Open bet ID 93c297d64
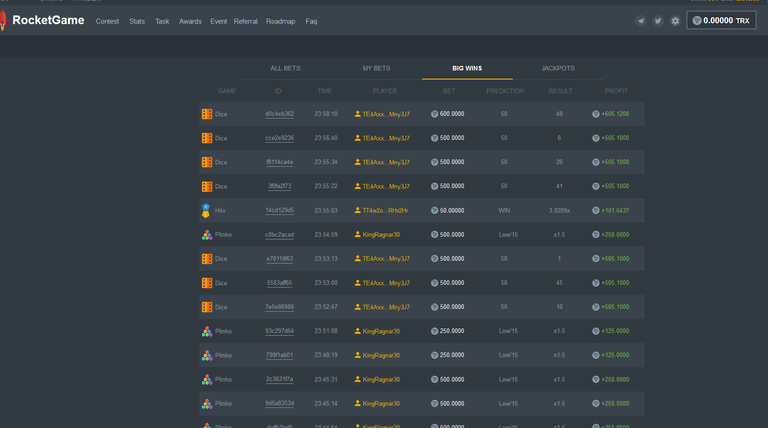Screen dimensions: 768x428 click(279, 331)
